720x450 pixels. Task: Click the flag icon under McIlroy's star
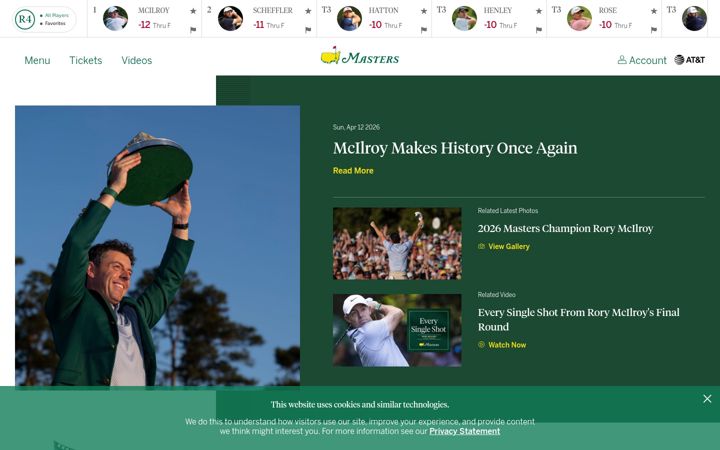pos(193,30)
